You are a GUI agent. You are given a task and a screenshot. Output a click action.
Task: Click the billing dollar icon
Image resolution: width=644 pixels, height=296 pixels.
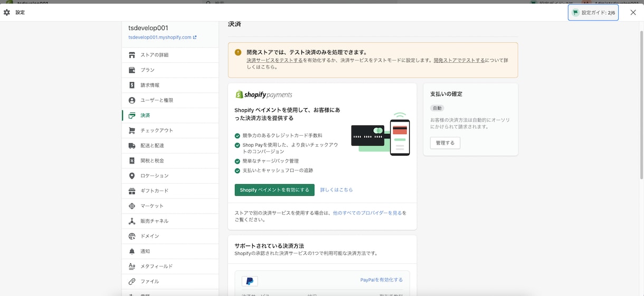pos(132,85)
